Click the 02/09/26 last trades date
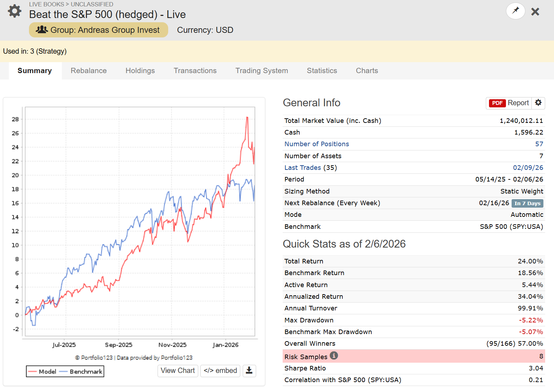The width and height of the screenshot is (554, 392). coord(528,168)
